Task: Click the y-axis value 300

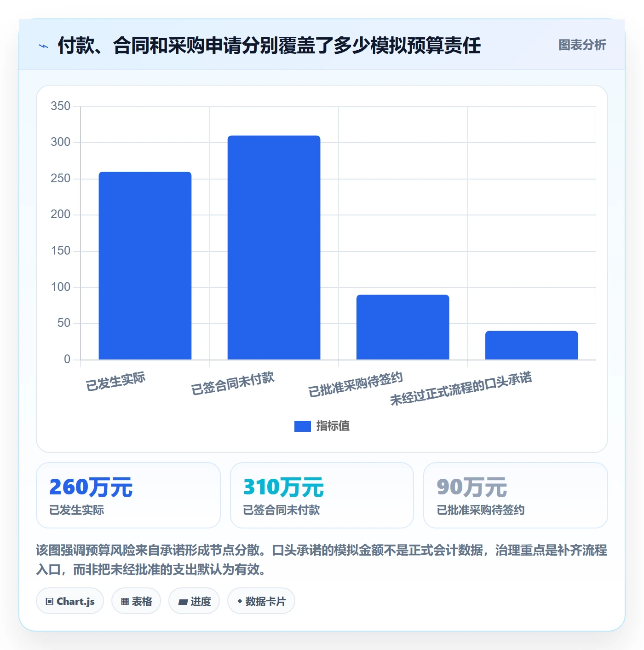Action: [60, 142]
